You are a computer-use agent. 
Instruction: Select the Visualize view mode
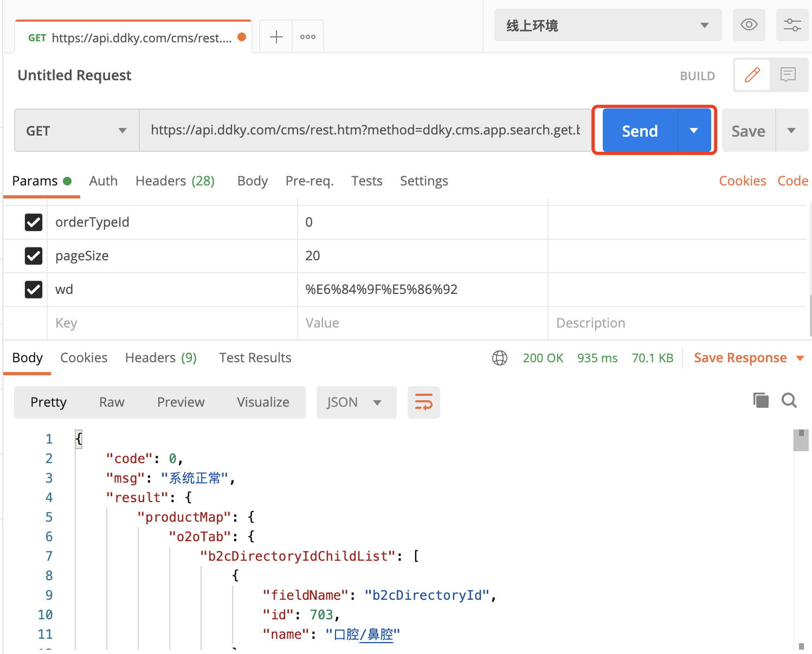[x=263, y=402]
